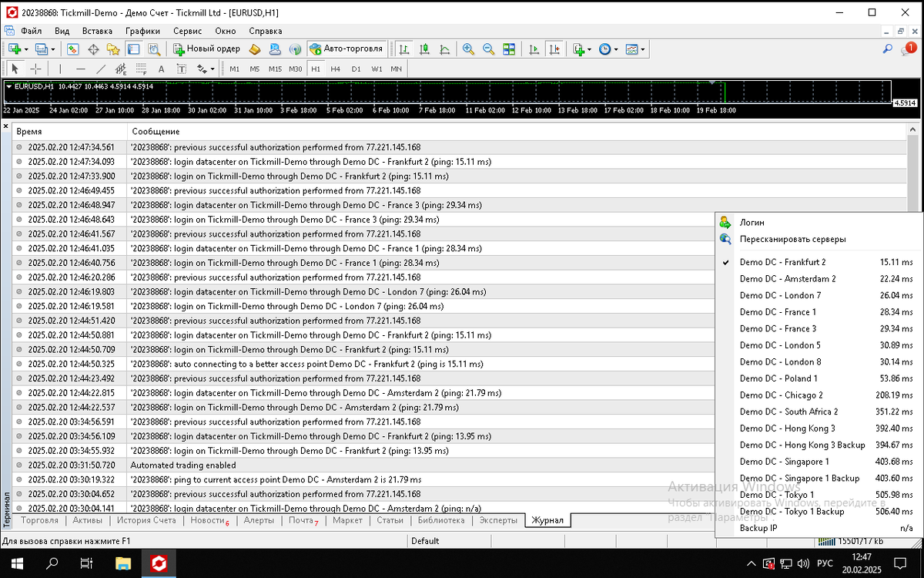Open the Файл menu
924x578 pixels.
[x=32, y=31]
